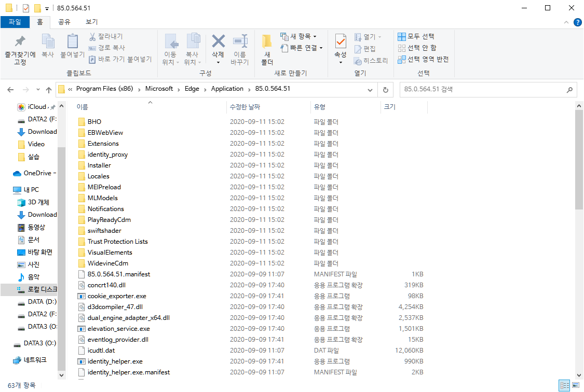Create a new folder with 새 폴더

tap(267, 49)
